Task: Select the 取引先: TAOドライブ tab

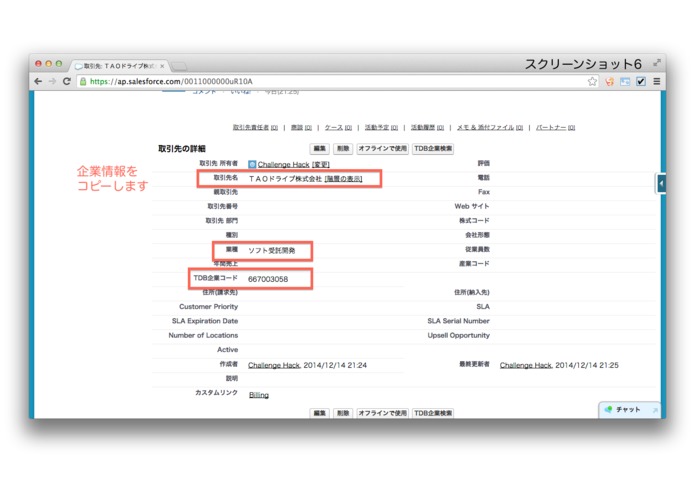Action: pos(119,66)
